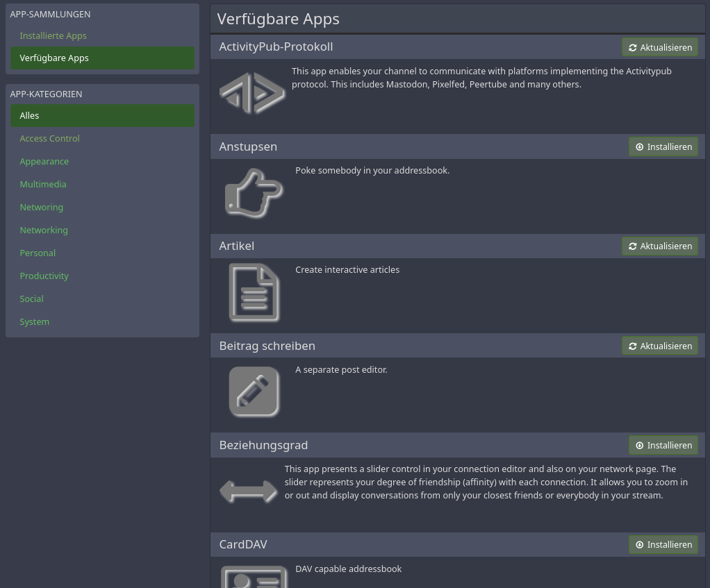Select the Alles category

click(x=30, y=115)
